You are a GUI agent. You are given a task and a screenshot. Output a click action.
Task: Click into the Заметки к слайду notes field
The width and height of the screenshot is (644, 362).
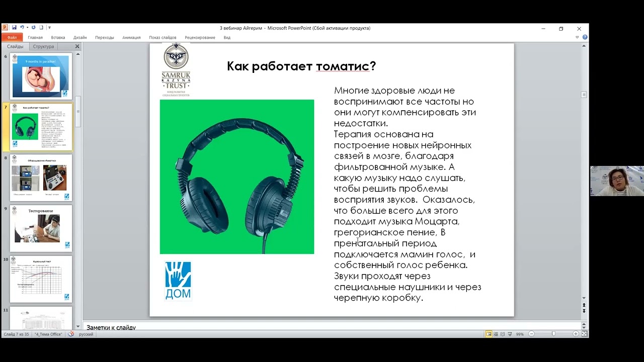[x=332, y=327]
